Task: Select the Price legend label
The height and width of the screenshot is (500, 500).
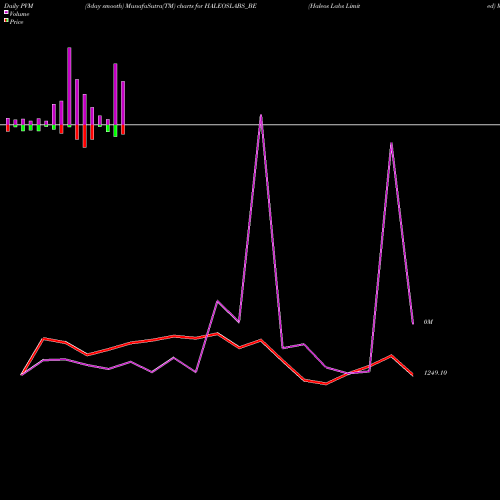Action: click(x=16, y=22)
